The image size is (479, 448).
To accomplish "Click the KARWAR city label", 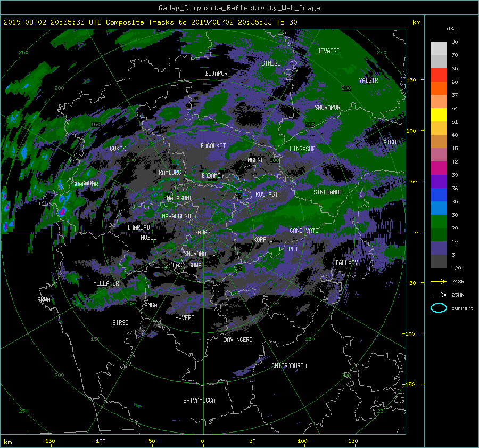I will click(x=44, y=299).
